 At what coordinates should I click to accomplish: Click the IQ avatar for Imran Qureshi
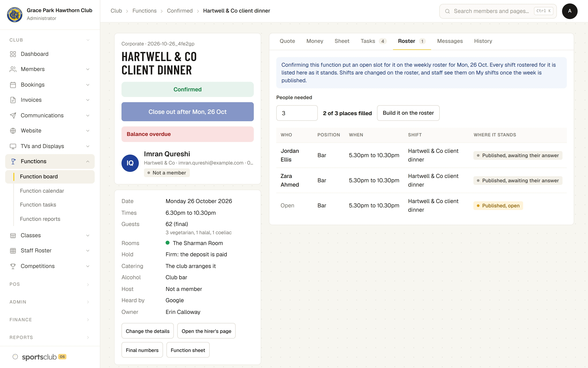click(130, 163)
